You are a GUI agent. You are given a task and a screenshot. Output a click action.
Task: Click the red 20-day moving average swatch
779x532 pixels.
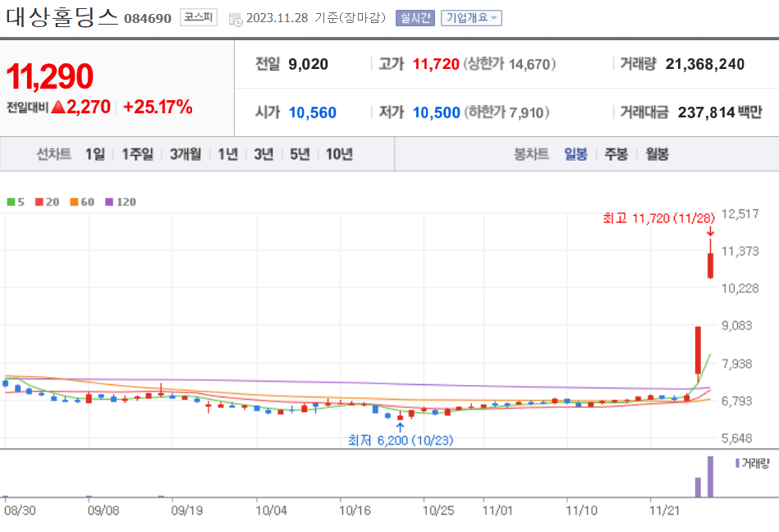[x=39, y=202]
